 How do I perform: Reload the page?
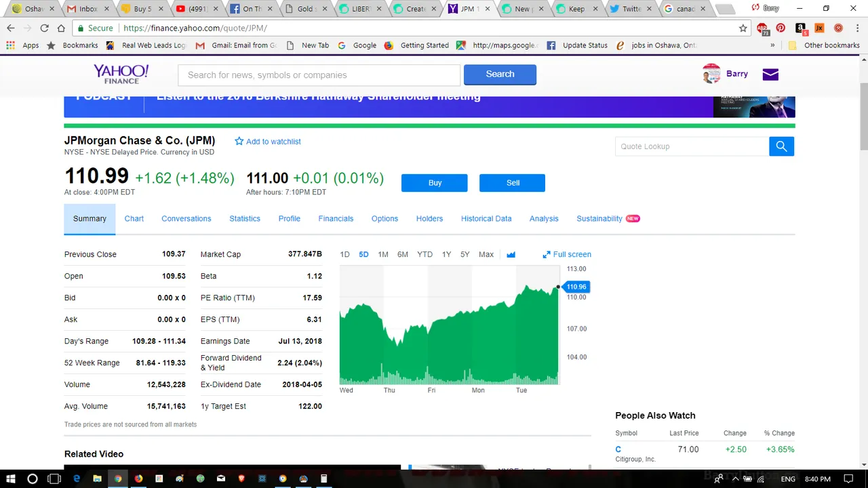pos(44,28)
